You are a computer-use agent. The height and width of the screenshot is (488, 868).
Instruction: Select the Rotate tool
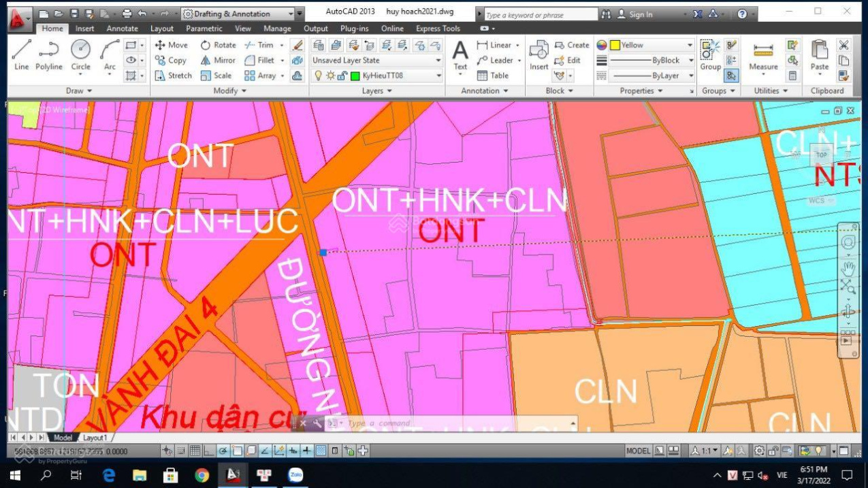coord(218,45)
